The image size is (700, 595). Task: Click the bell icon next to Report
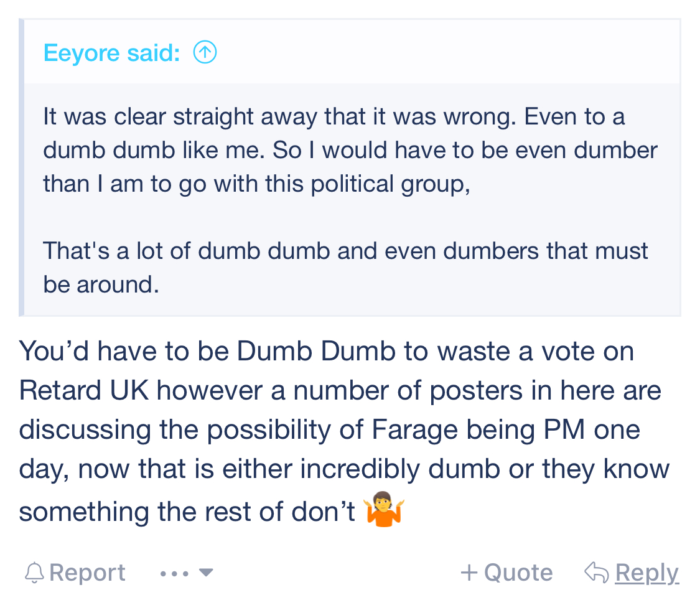(34, 573)
